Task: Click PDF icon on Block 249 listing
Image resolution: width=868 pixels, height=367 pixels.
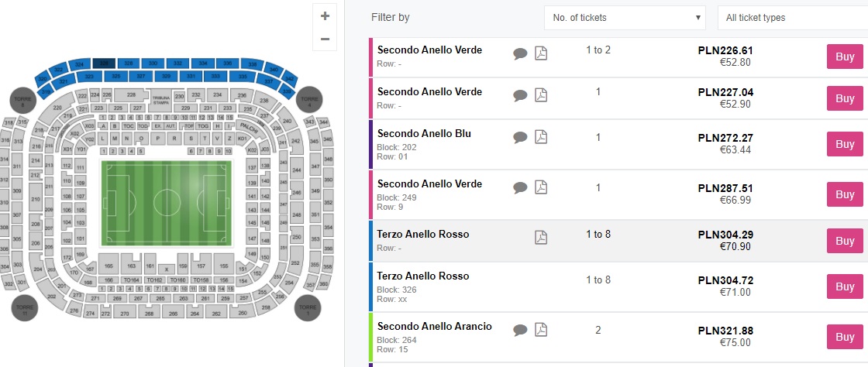Action: pos(541,187)
